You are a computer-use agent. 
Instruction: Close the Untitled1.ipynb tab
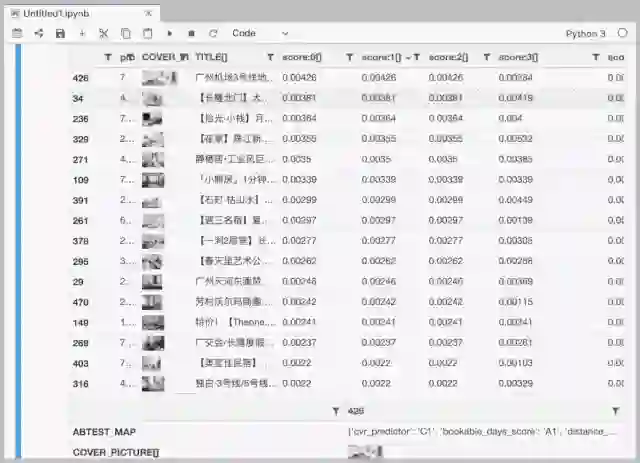pos(149,13)
